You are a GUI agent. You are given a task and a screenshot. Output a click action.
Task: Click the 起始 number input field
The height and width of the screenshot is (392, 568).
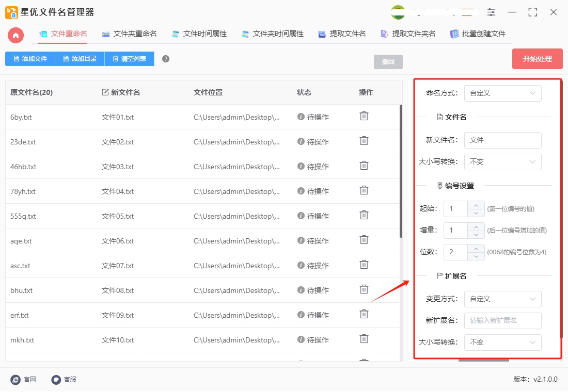(456, 209)
